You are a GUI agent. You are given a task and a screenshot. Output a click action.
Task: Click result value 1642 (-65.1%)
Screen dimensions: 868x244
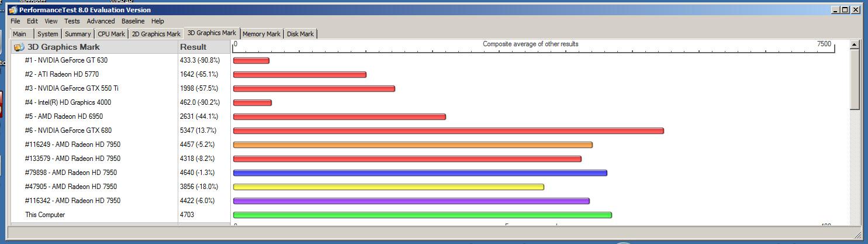tap(199, 74)
